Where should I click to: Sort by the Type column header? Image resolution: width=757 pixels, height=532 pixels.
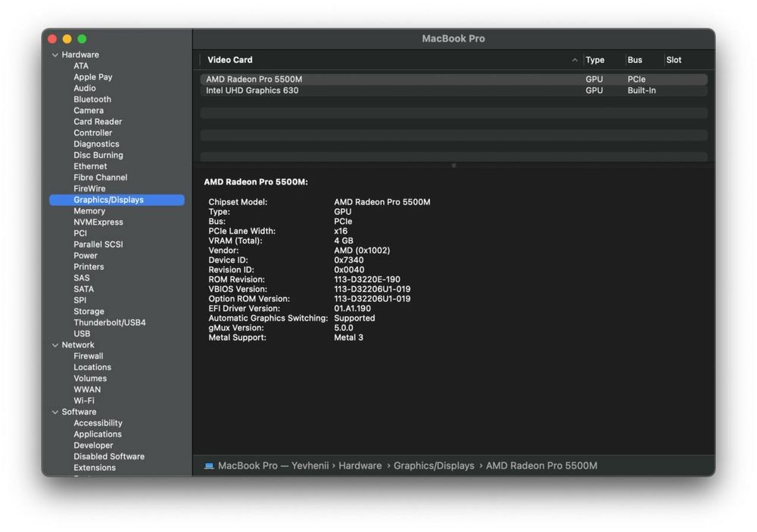tap(595, 60)
